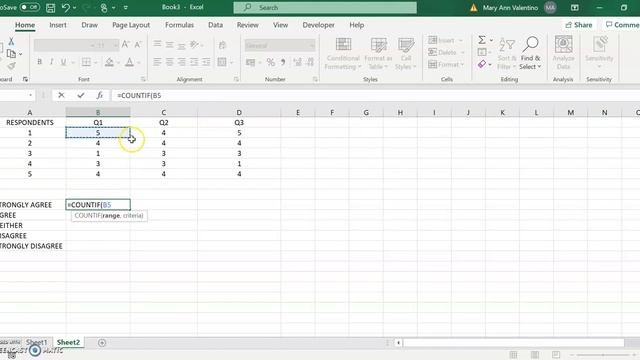Click the Clear eraser icon
This screenshot has height=360, width=640.
click(482, 64)
